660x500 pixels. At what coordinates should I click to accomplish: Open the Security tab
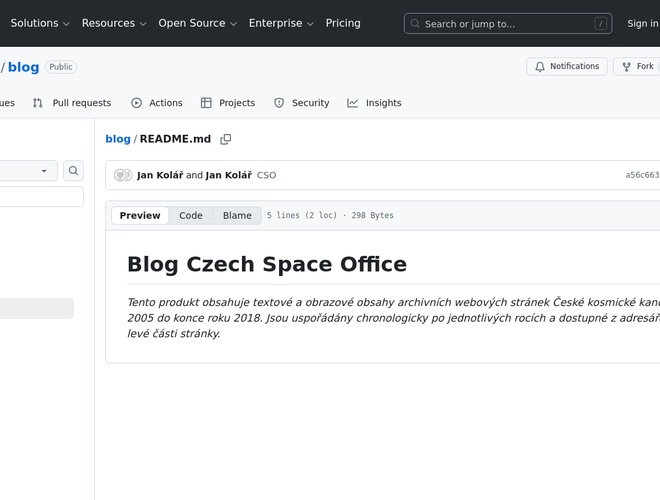click(301, 103)
